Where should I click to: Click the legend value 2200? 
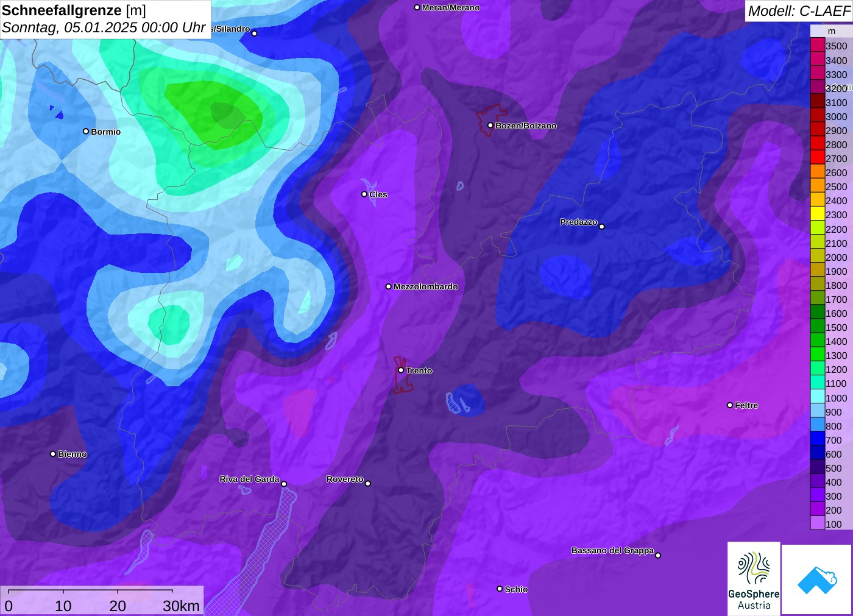coord(837,229)
